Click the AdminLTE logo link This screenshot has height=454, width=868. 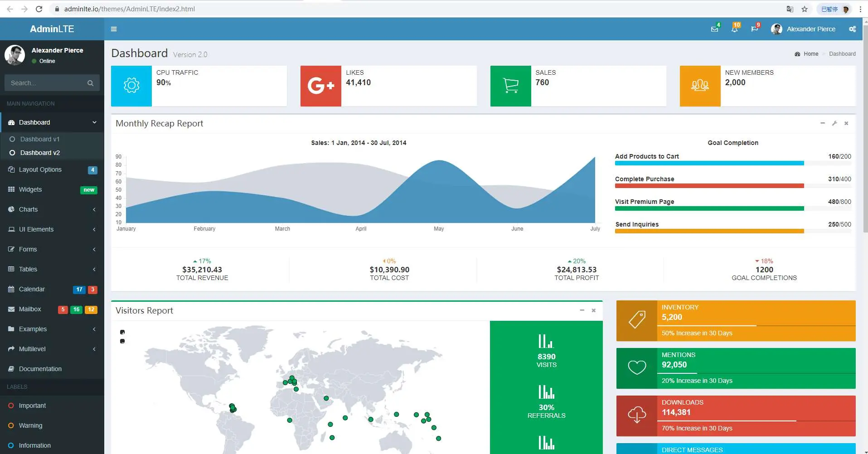point(52,29)
